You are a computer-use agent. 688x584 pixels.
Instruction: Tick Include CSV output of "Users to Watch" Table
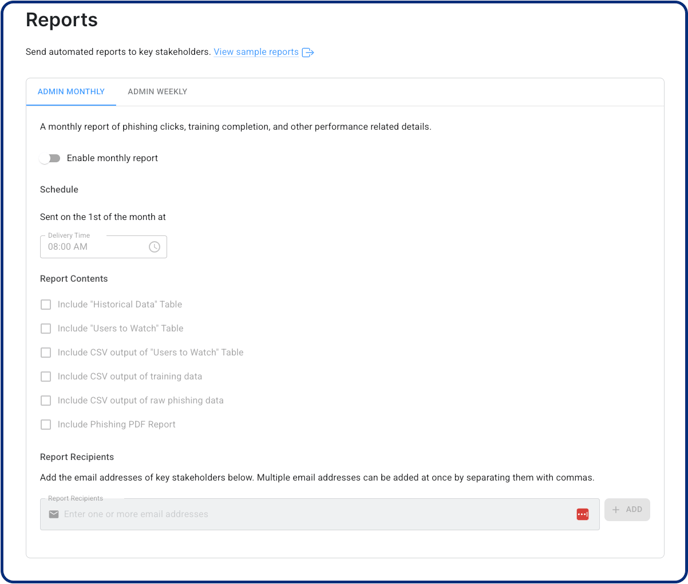[46, 353]
